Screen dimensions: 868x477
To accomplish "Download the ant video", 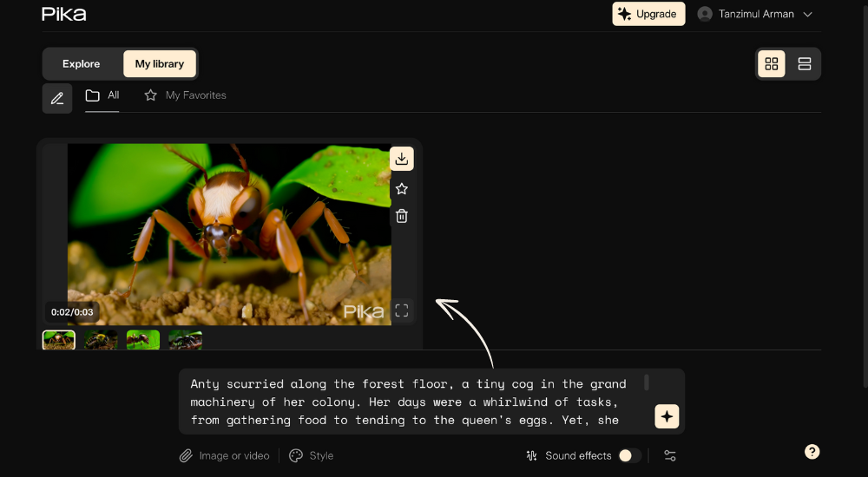I will click(401, 159).
